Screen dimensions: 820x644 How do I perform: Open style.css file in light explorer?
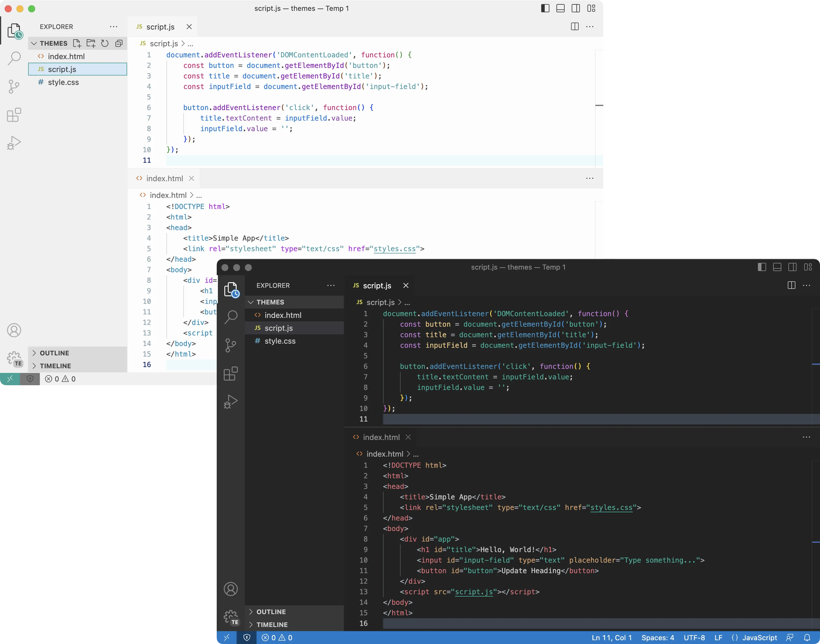pyautogui.click(x=63, y=82)
